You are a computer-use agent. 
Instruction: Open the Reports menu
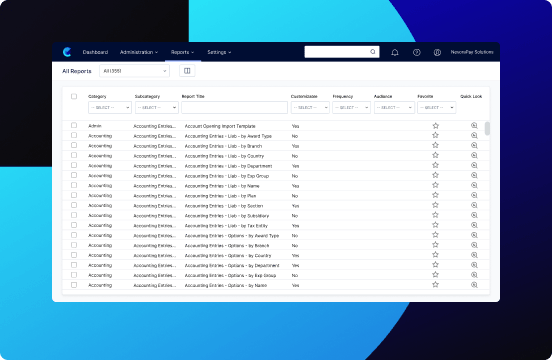pyautogui.click(x=182, y=52)
